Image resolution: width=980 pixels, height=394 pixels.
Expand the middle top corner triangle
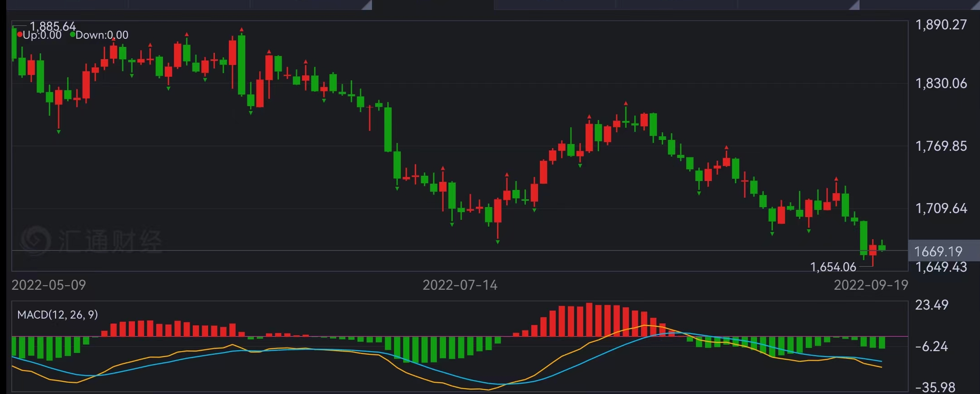click(x=854, y=5)
